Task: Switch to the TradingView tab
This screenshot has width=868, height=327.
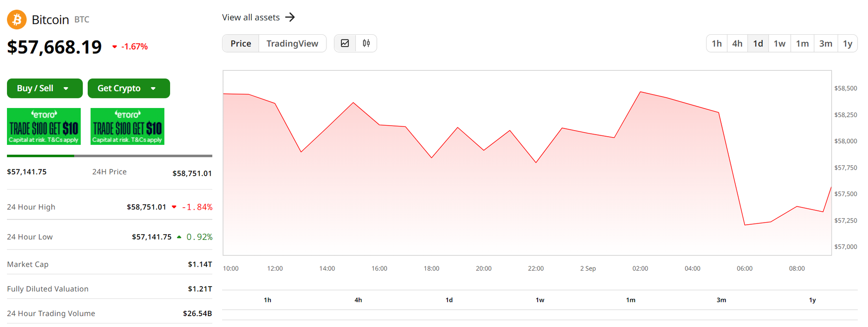Action: point(292,43)
